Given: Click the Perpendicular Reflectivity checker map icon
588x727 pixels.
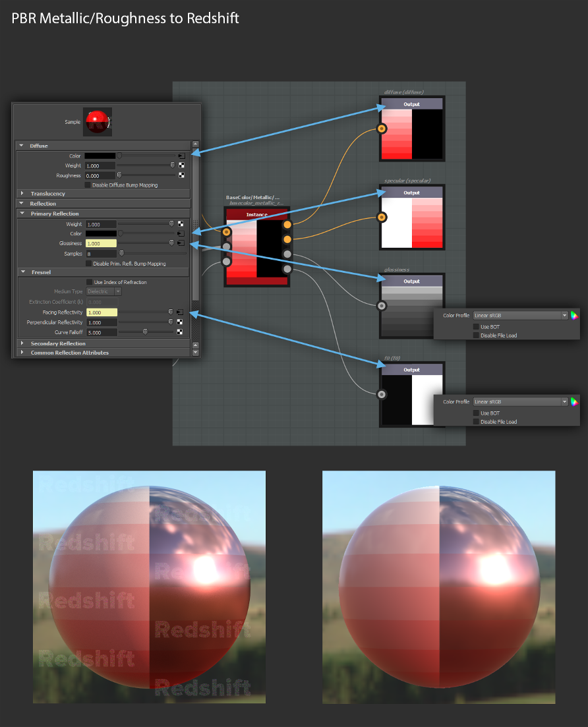Looking at the screenshot, I should click(x=180, y=322).
